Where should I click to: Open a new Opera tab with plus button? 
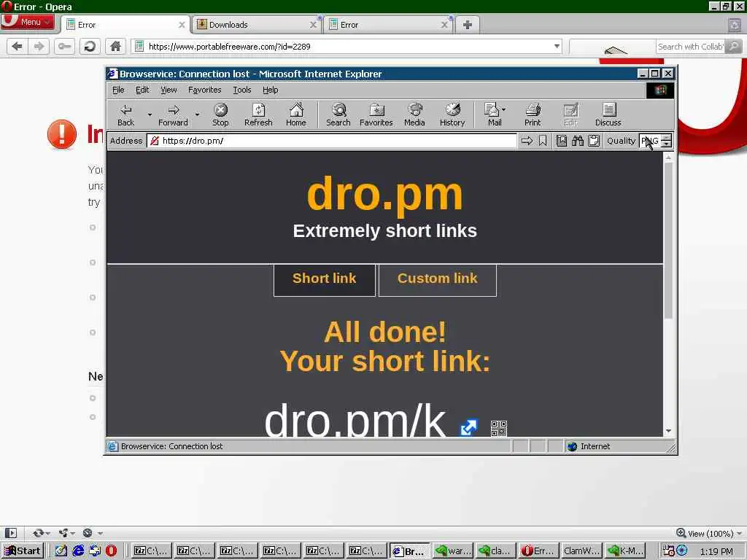[468, 25]
